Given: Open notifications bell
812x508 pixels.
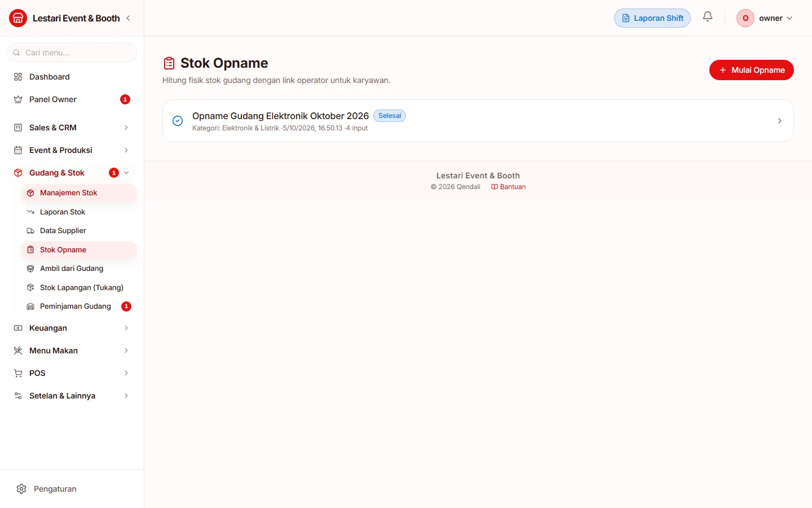Looking at the screenshot, I should click(708, 17).
